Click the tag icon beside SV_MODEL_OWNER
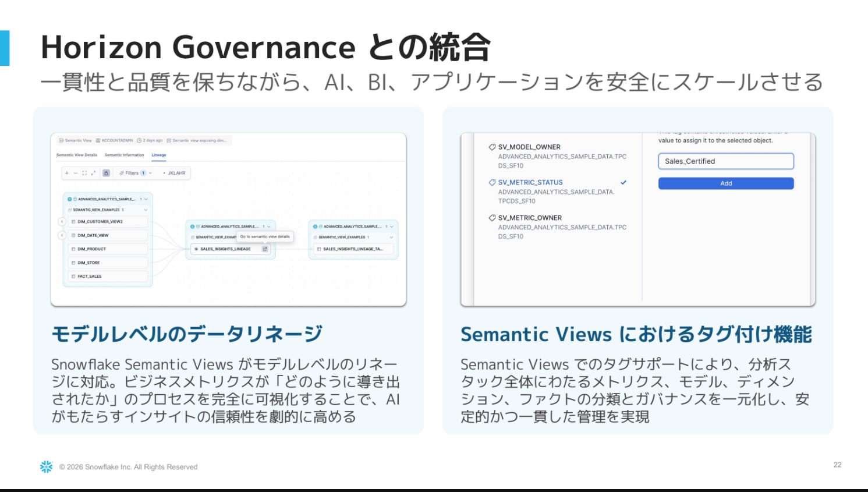This screenshot has height=492, width=868. [x=492, y=147]
